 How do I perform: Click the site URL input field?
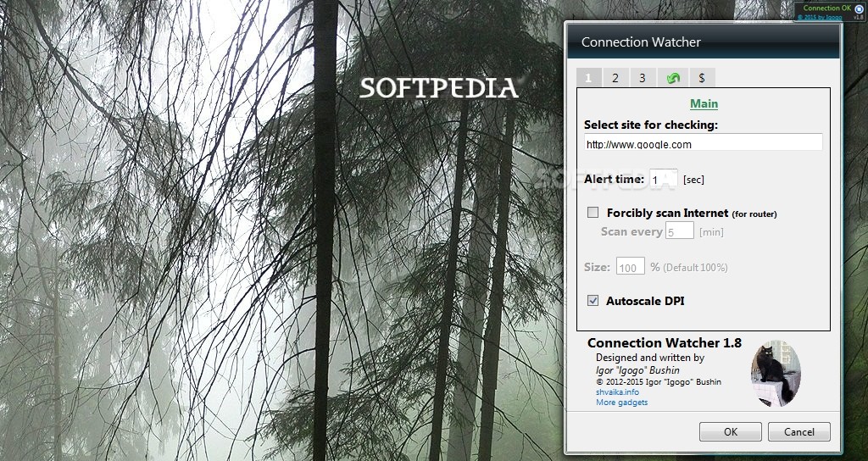(703, 142)
